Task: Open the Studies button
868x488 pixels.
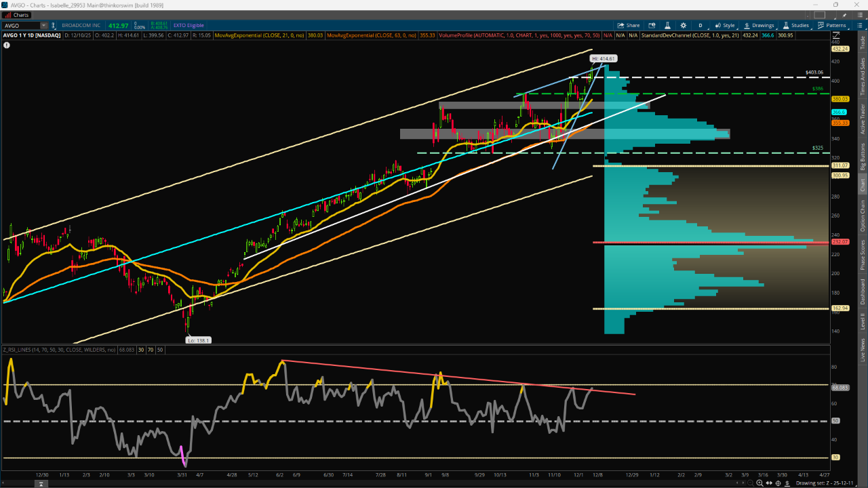Action: [x=795, y=26]
